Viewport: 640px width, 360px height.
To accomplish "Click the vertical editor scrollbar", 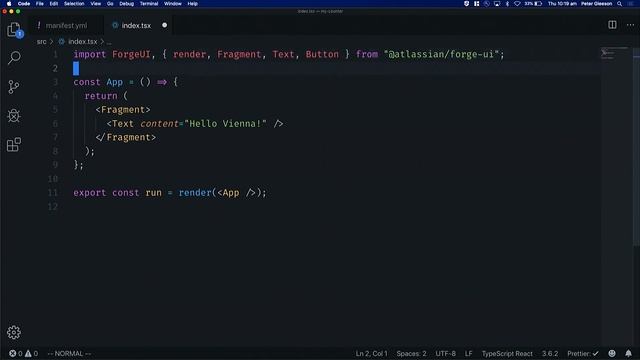I will click(636, 147).
